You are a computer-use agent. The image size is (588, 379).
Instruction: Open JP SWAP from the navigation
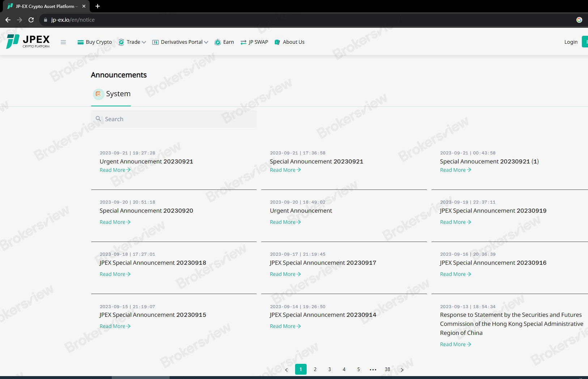coord(254,42)
